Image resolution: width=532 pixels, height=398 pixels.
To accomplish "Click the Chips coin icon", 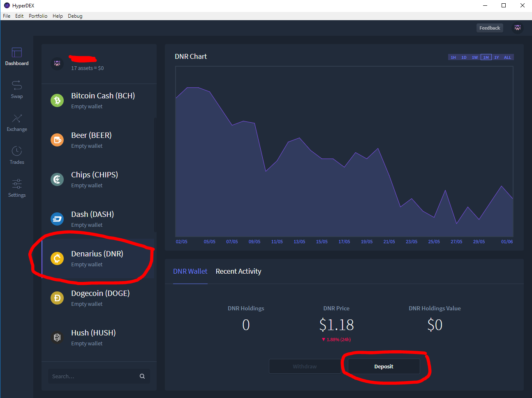I will pyautogui.click(x=57, y=179).
